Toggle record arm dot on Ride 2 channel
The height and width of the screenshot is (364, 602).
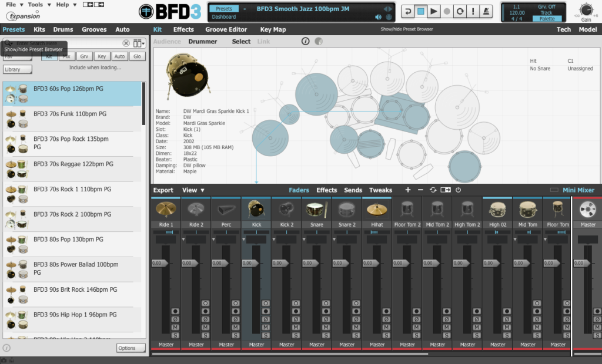coord(205,311)
